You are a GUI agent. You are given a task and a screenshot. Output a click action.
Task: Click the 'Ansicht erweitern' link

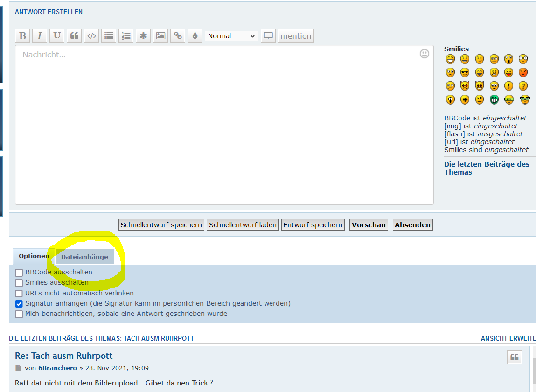tap(508, 338)
